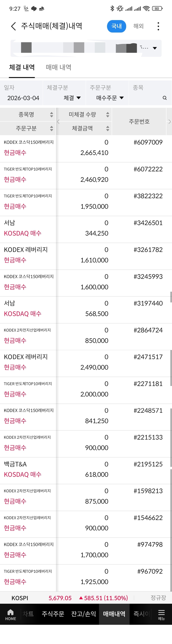Open order #6097009 KODEX 코스닥150레버리지 row
The width and height of the screenshot is (172, 644).
click(86, 149)
